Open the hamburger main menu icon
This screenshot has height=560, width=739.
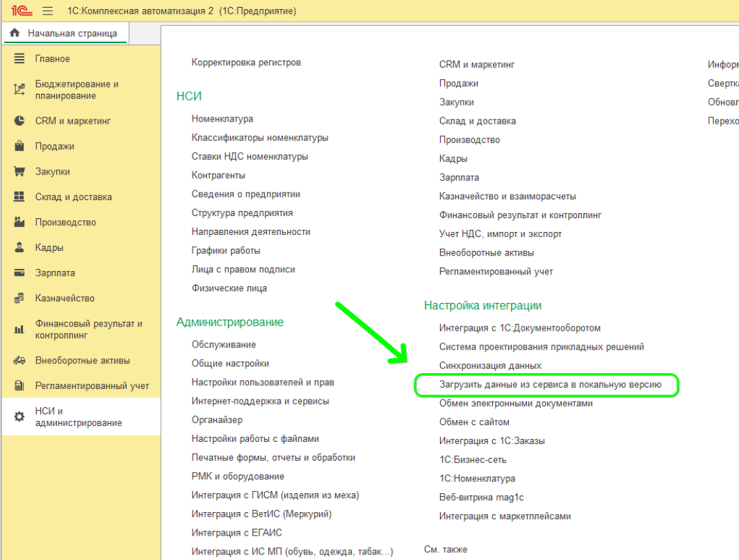(x=47, y=11)
